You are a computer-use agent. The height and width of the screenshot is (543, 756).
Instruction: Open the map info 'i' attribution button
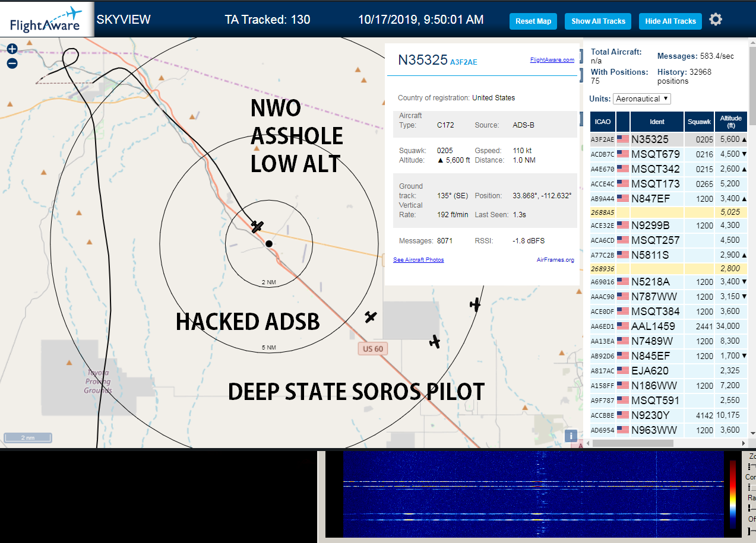[x=571, y=436]
